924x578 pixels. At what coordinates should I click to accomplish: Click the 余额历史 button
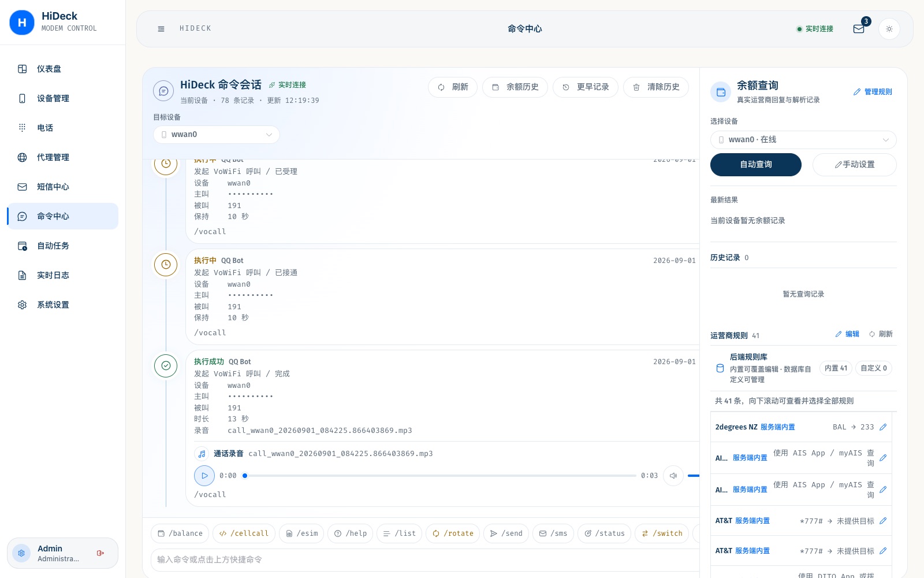[x=515, y=87]
